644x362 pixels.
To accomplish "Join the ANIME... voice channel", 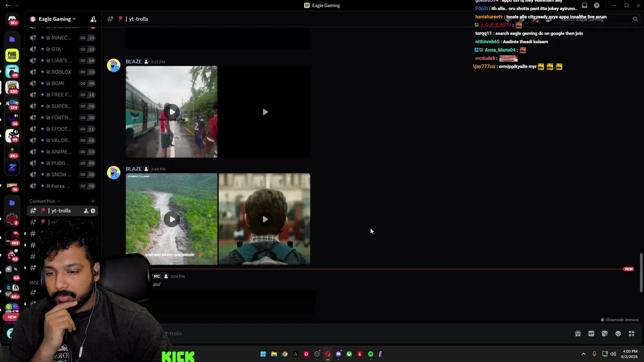I will (x=62, y=152).
